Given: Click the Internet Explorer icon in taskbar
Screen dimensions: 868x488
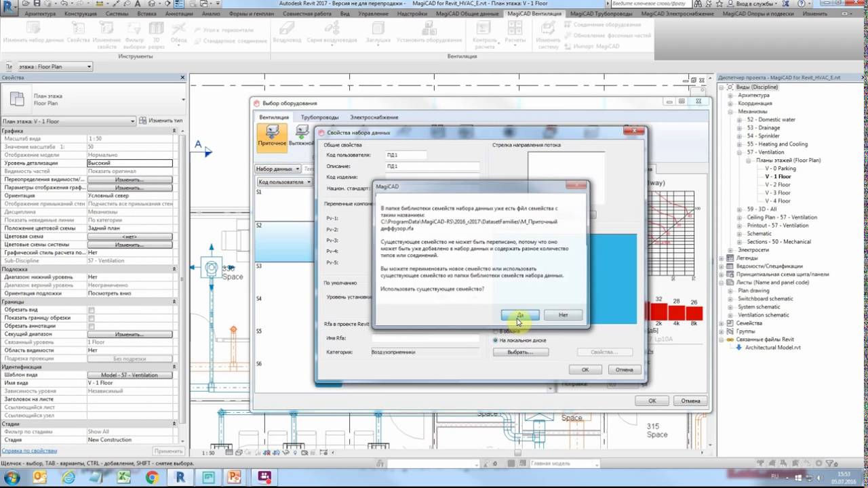Looking at the screenshot, I should click(x=68, y=478).
